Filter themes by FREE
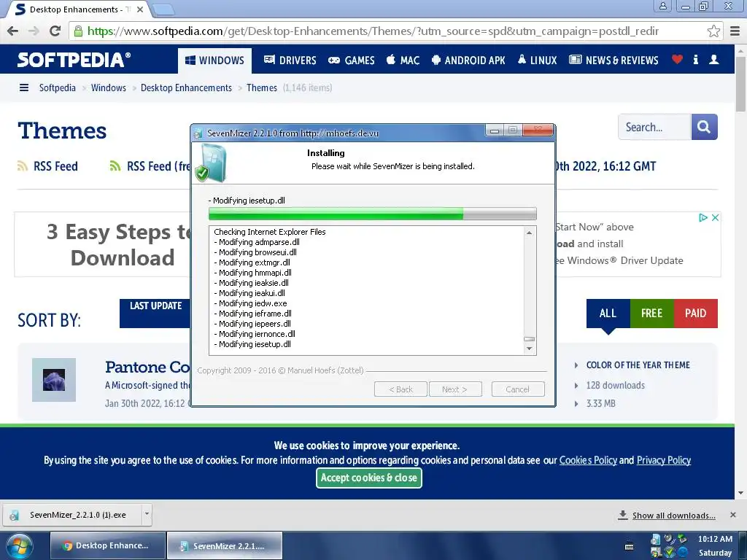Screen dimensions: 747x560 coord(651,313)
